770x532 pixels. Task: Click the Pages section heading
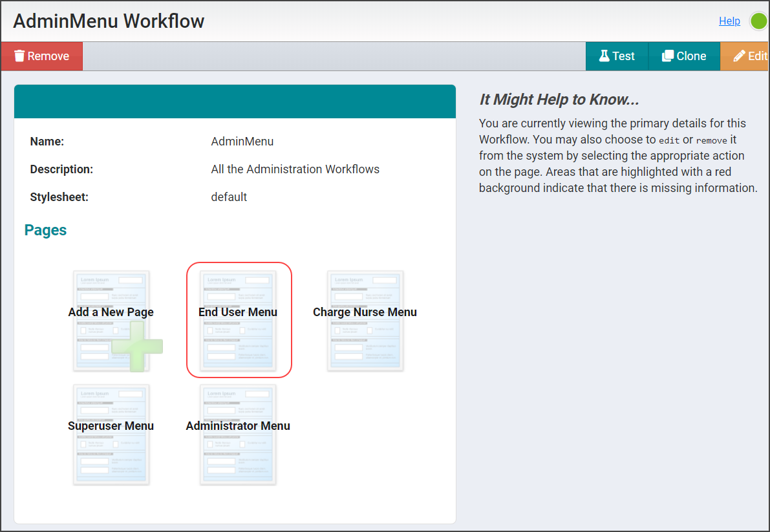tap(45, 229)
